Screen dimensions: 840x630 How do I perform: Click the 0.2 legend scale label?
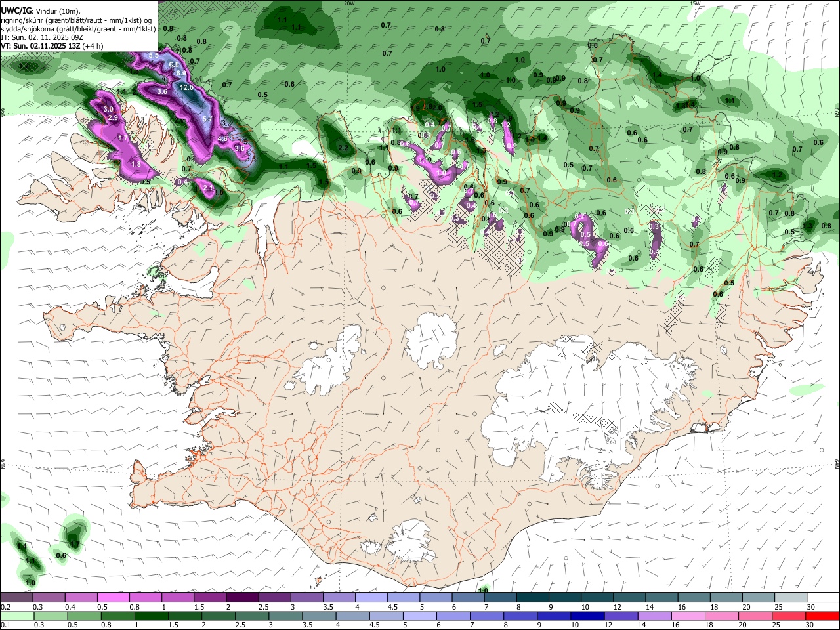coord(5,607)
